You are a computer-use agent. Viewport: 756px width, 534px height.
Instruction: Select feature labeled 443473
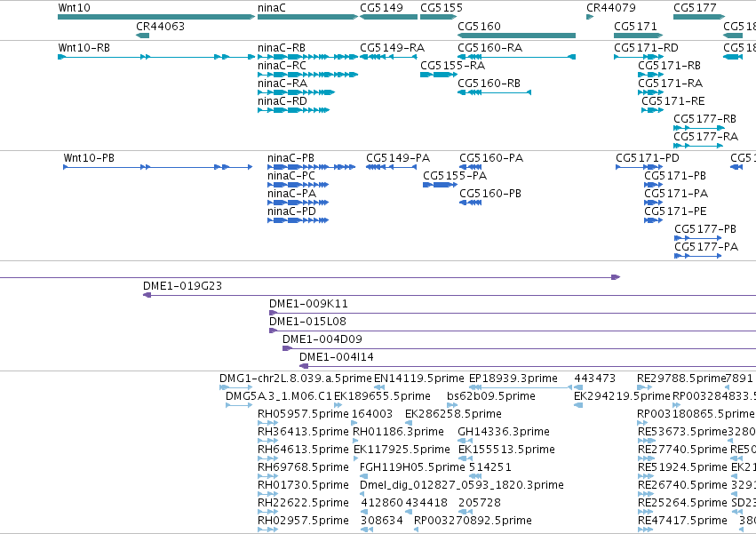(x=578, y=387)
